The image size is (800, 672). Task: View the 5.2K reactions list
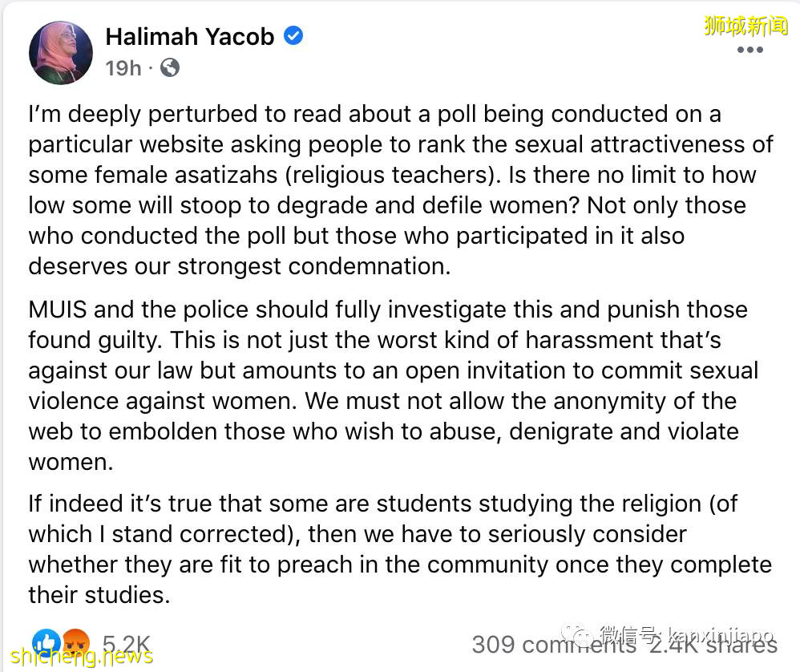pos(126,643)
